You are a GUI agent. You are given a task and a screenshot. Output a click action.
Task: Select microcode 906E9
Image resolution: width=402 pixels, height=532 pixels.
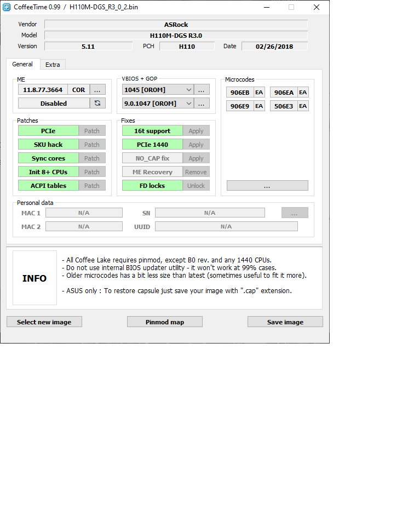(x=240, y=106)
